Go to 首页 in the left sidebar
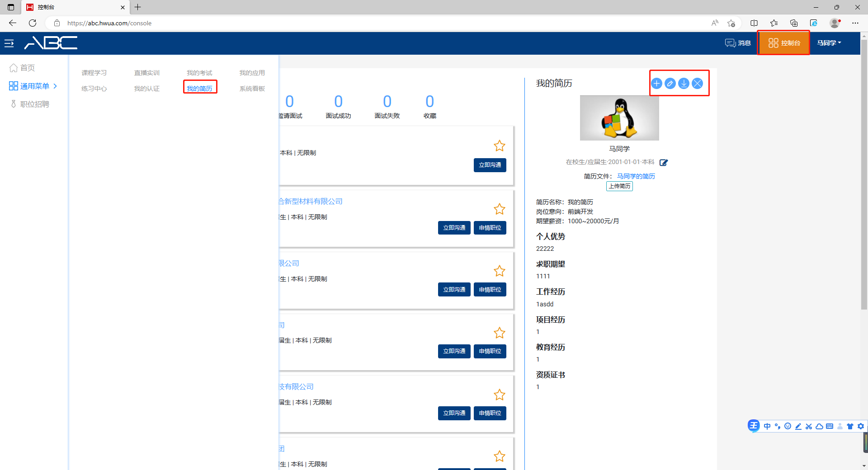The width and height of the screenshot is (868, 470). [23, 68]
